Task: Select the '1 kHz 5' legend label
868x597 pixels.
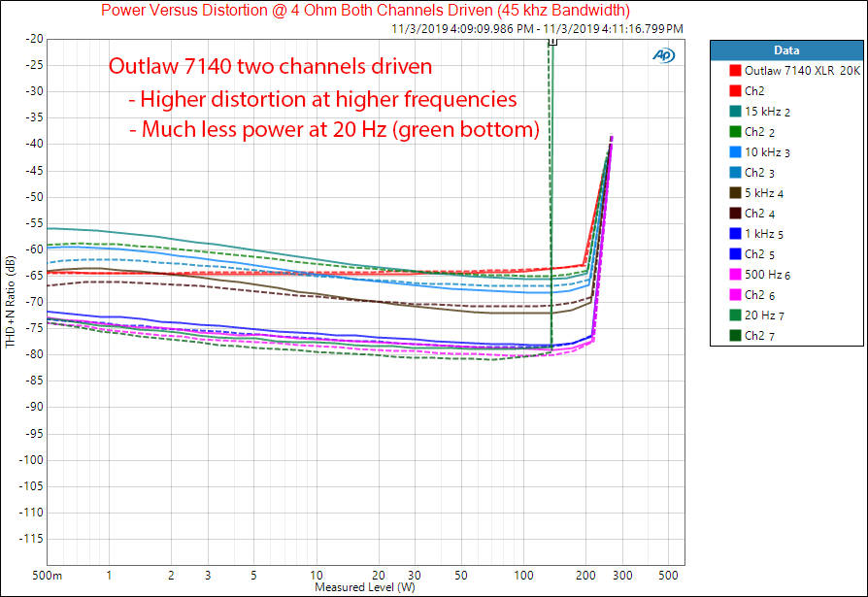Action: [764, 234]
